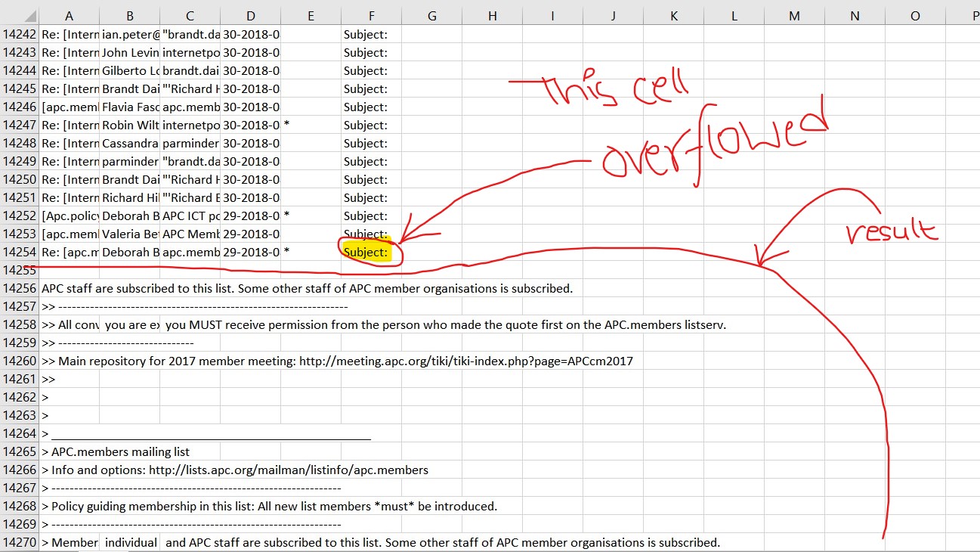Select the cell containing 'ian.peter@'
This screenshot has width=980, height=552.
point(129,34)
